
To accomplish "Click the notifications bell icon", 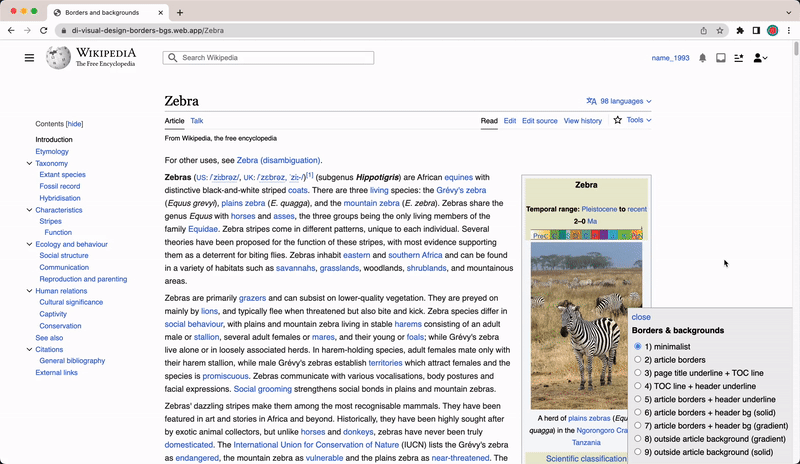I will (703, 58).
